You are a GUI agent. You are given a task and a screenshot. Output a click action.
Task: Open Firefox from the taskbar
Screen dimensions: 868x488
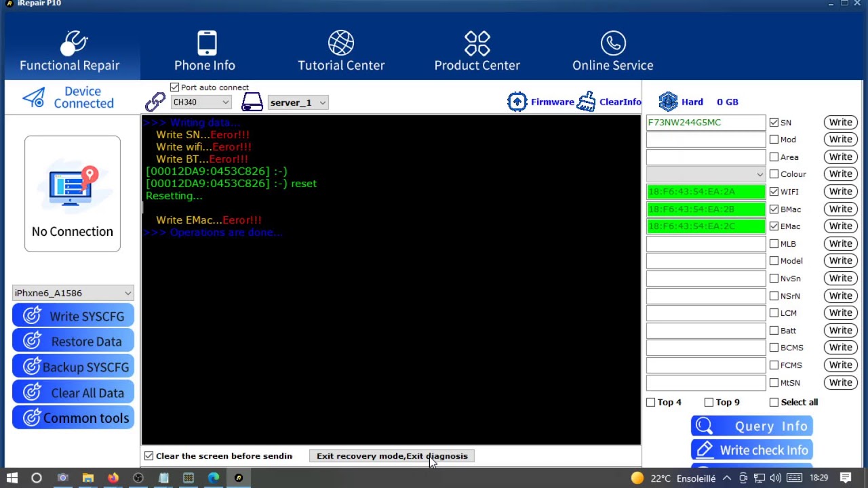click(113, 478)
